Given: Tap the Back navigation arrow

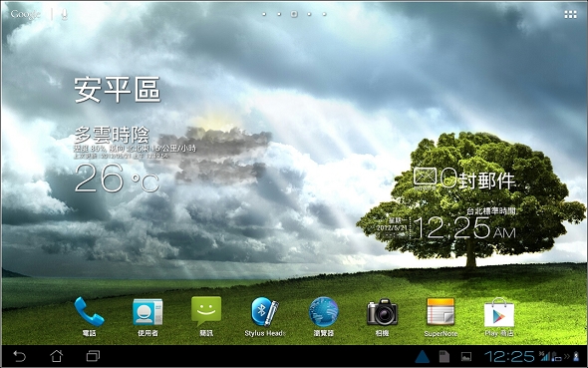Looking at the screenshot, I should pos(20,356).
